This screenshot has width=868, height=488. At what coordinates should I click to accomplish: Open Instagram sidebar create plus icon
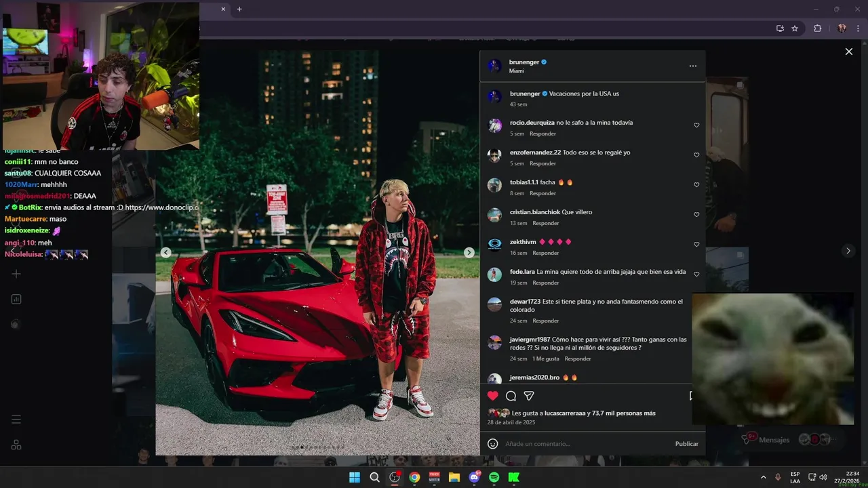tap(16, 274)
